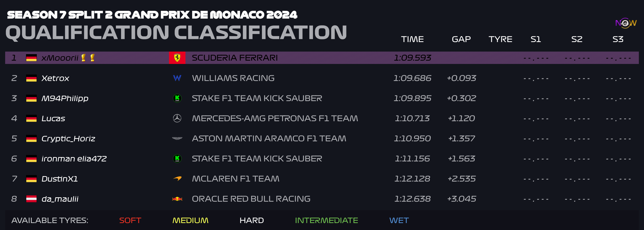Select the WET tyre label
The height and width of the screenshot is (230, 644).
(399, 220)
